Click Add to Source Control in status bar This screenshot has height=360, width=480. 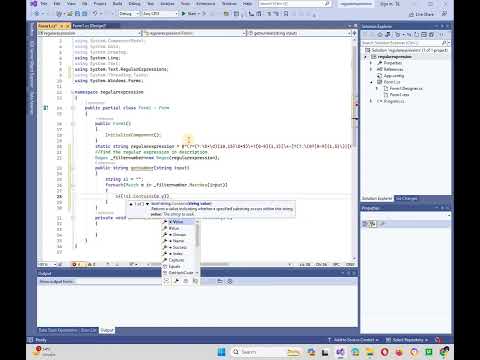coord(354,340)
